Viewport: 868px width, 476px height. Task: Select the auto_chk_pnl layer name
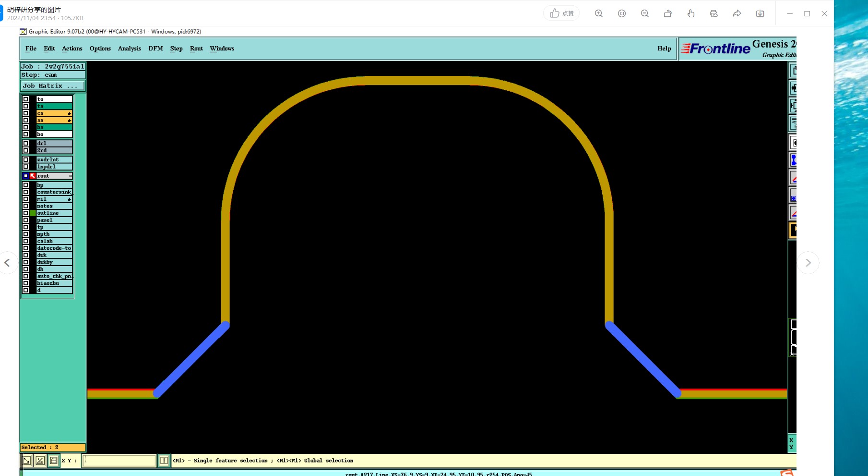[54, 276]
